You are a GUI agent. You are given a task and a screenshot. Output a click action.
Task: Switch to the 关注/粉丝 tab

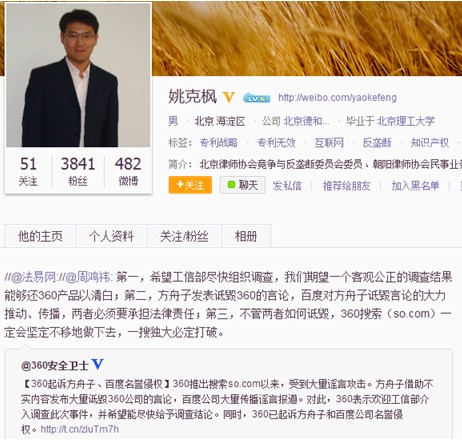coord(184,236)
